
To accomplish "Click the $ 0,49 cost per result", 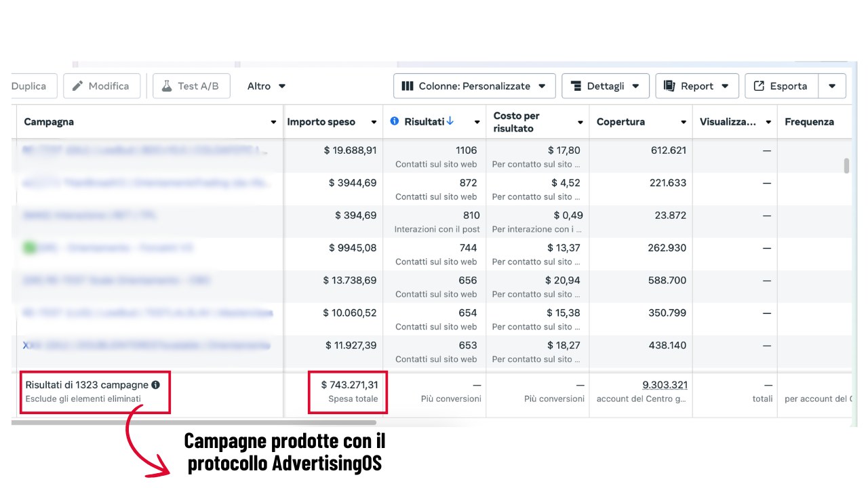I will 568,215.
